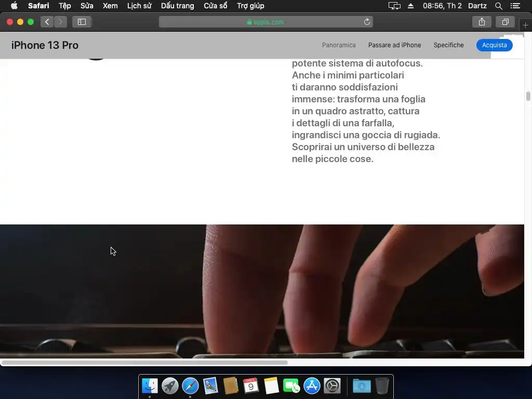Open the Trash in Dock
The height and width of the screenshot is (399, 532).
(382, 386)
